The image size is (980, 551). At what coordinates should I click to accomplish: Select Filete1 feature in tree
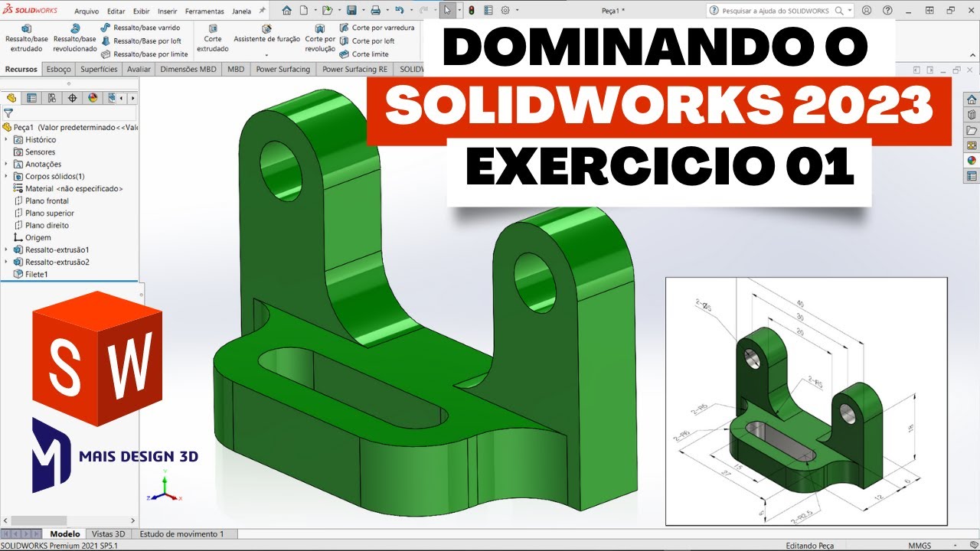[x=31, y=275]
